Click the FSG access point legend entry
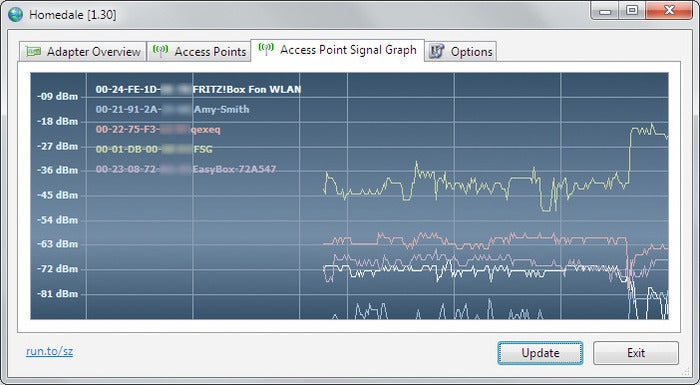This screenshot has width=700, height=385. click(x=154, y=149)
